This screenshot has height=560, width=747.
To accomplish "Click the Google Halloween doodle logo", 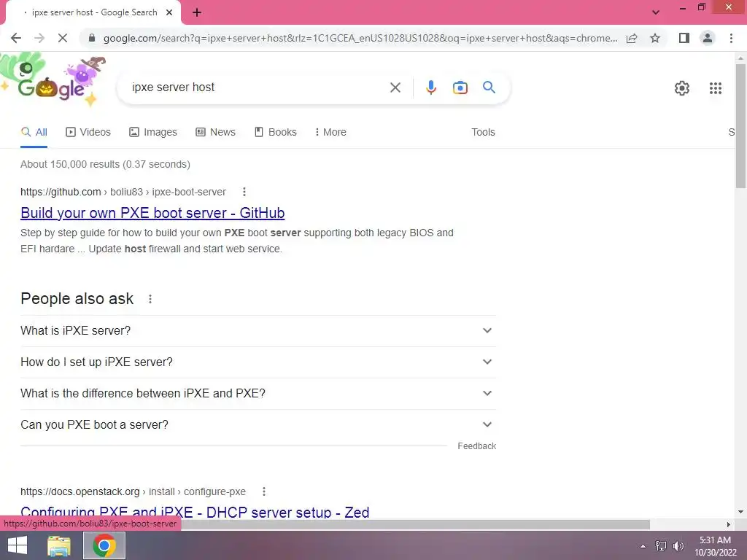I will pyautogui.click(x=53, y=80).
